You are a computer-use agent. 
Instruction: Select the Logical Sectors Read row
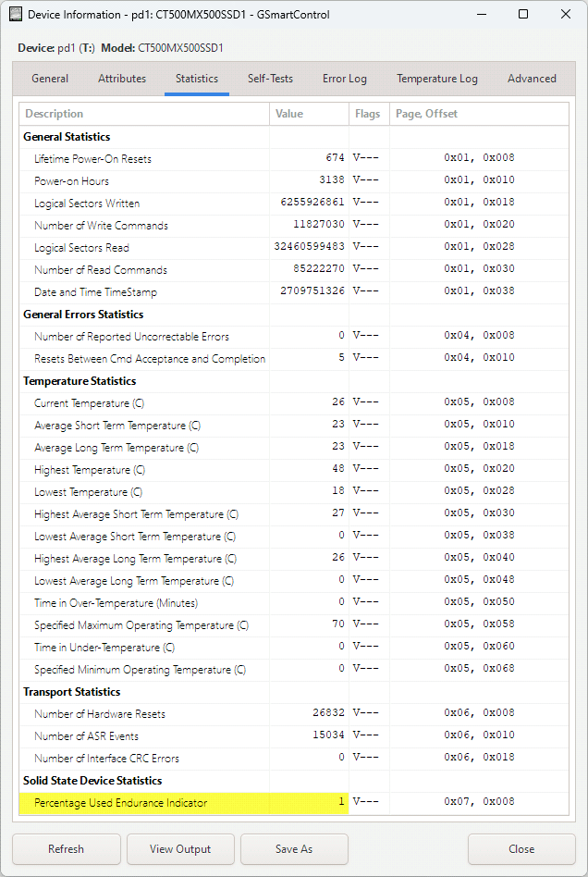(294, 247)
